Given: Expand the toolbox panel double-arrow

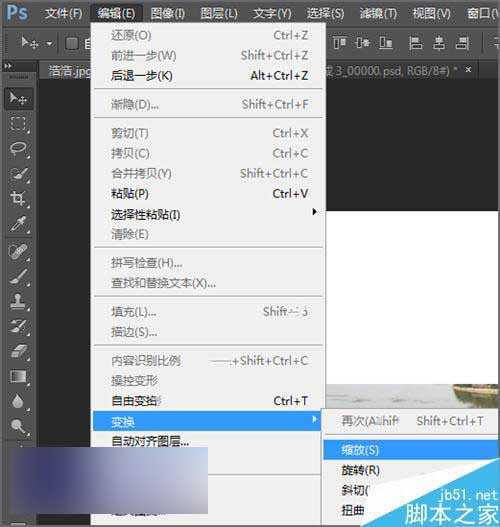Looking at the screenshot, I should pos(7,66).
